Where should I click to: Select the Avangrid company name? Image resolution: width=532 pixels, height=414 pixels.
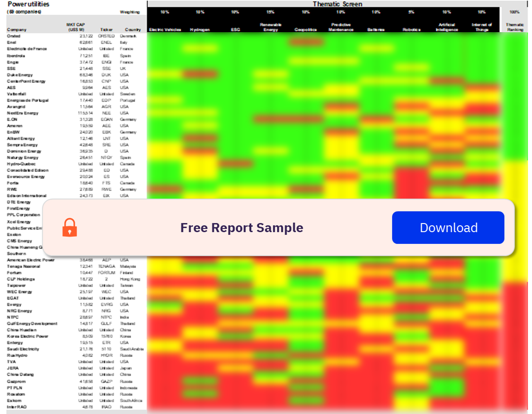[x=16, y=107]
